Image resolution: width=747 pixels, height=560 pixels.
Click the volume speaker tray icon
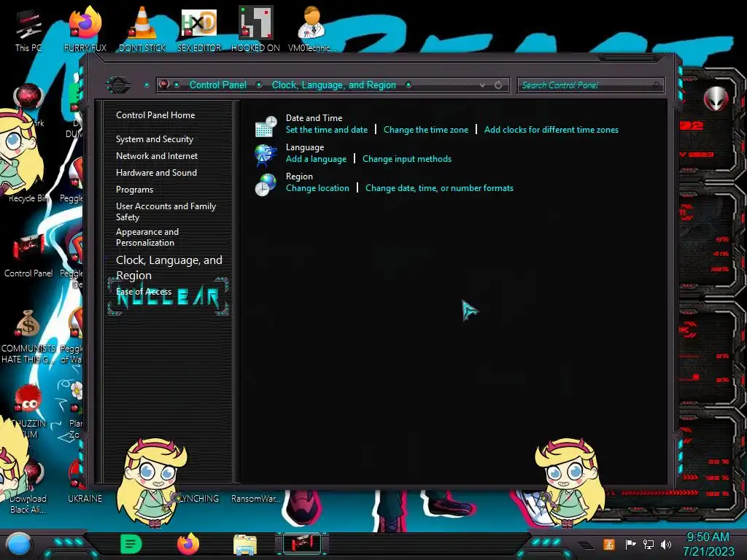click(666, 544)
